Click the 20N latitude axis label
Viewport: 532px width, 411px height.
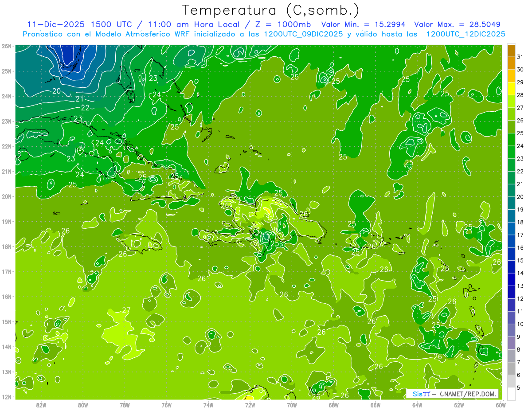click(7, 196)
